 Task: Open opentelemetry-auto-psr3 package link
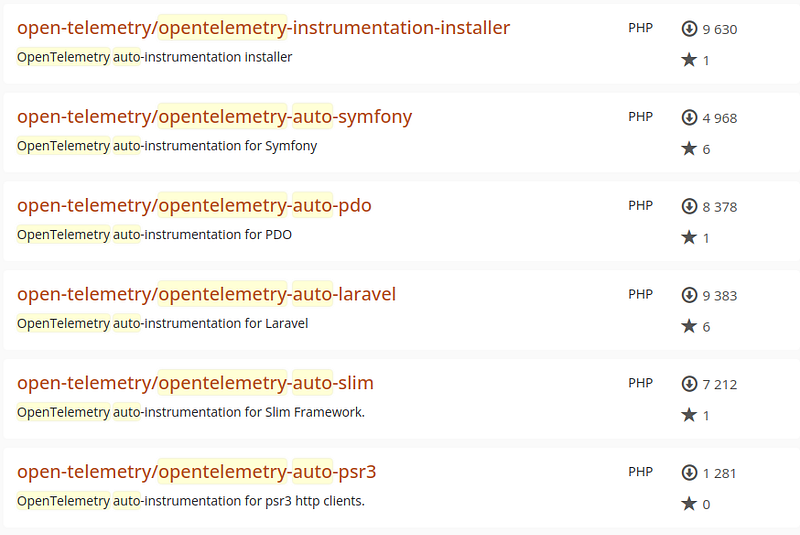pos(196,472)
